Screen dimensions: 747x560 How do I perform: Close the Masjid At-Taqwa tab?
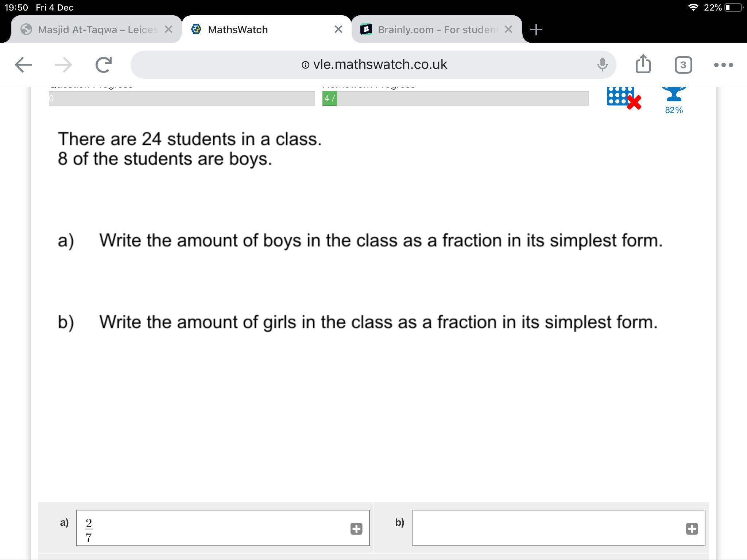tap(168, 30)
